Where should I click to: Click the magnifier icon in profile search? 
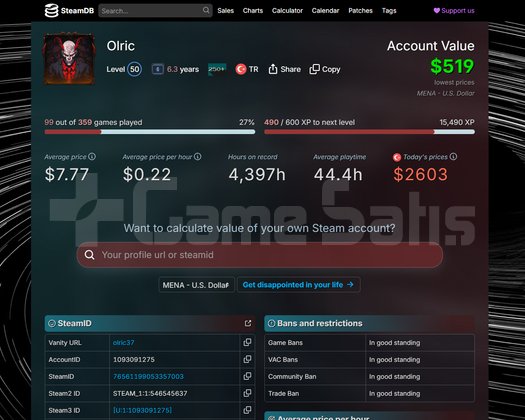[89, 255]
